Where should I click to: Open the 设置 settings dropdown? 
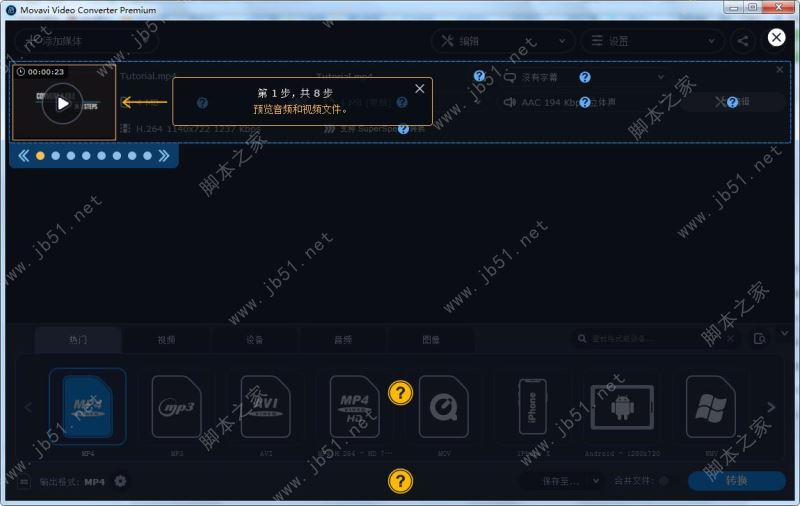click(653, 41)
